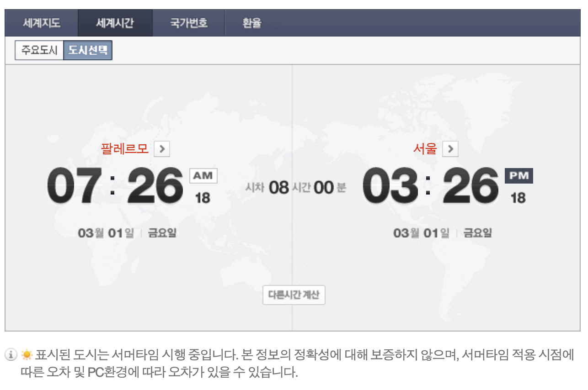Image resolution: width=588 pixels, height=390 pixels.
Task: Select the 세계시간 tab
Action: (x=115, y=23)
